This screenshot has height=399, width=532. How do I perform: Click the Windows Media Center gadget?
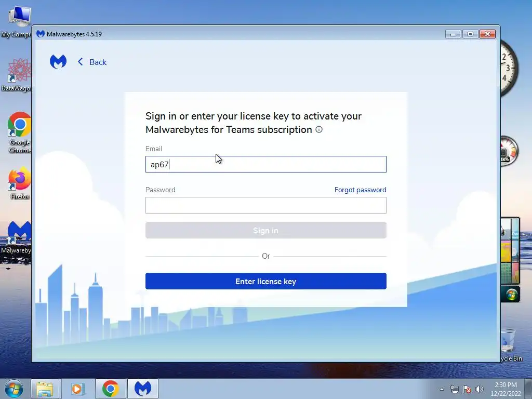click(x=511, y=295)
